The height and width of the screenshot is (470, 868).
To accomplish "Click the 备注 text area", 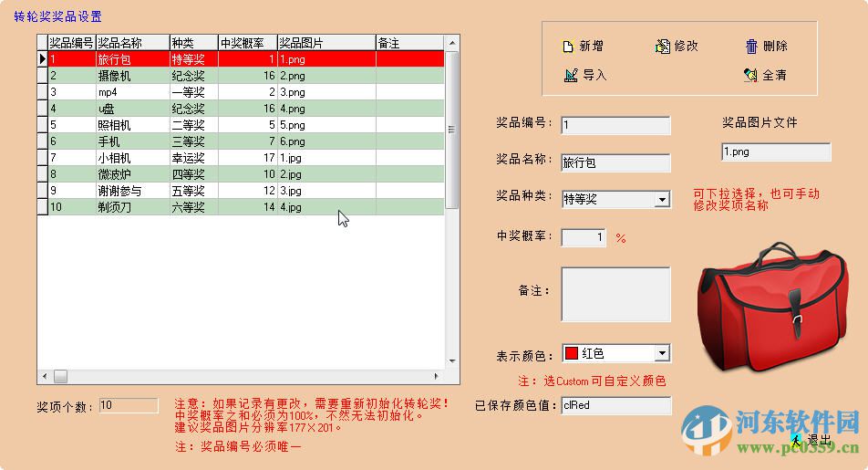I will pos(615,294).
